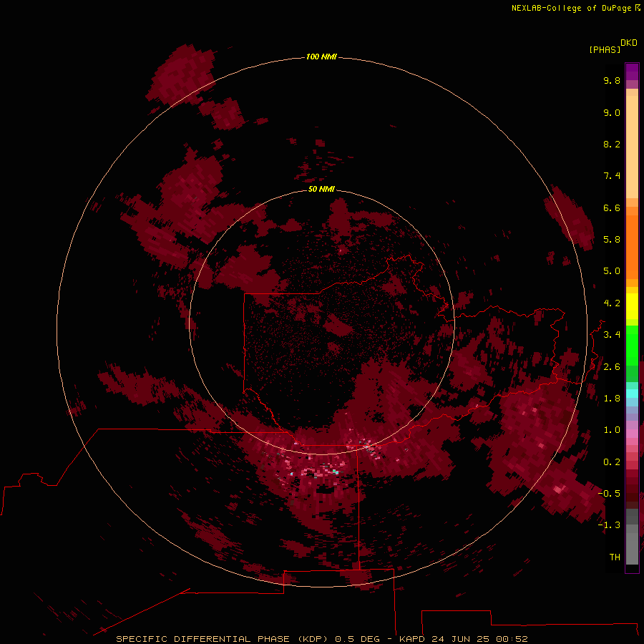
Task: Click the 00:52 timestamp text
Action: (512, 639)
